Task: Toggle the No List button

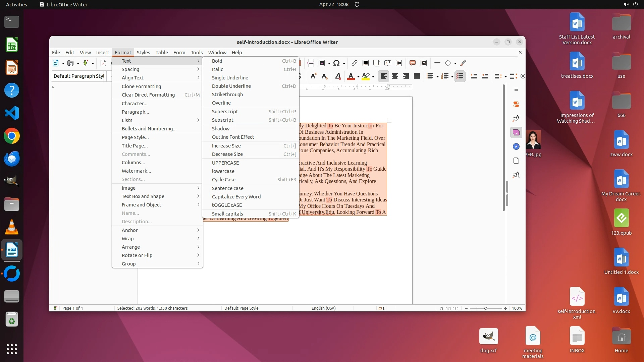Action: tap(460, 76)
